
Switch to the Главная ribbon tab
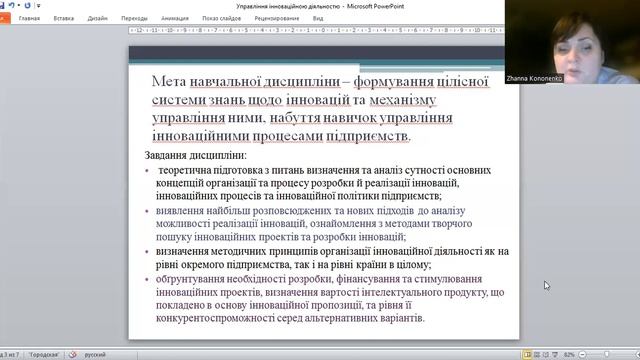pos(29,18)
